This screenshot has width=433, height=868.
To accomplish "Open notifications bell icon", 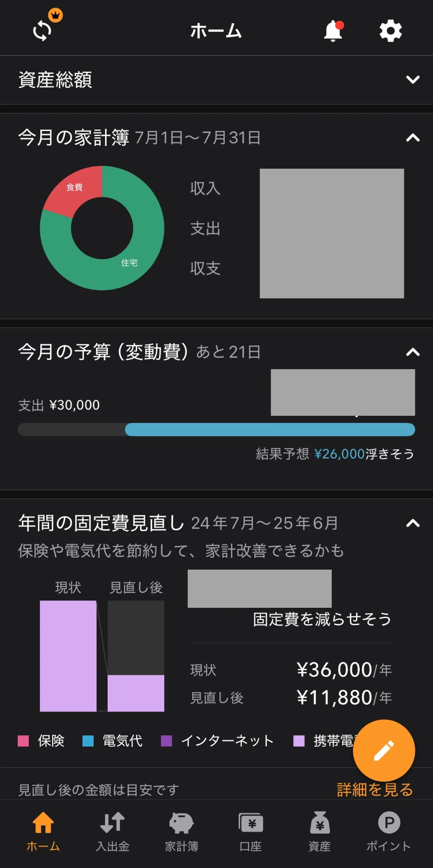I will tap(333, 31).
